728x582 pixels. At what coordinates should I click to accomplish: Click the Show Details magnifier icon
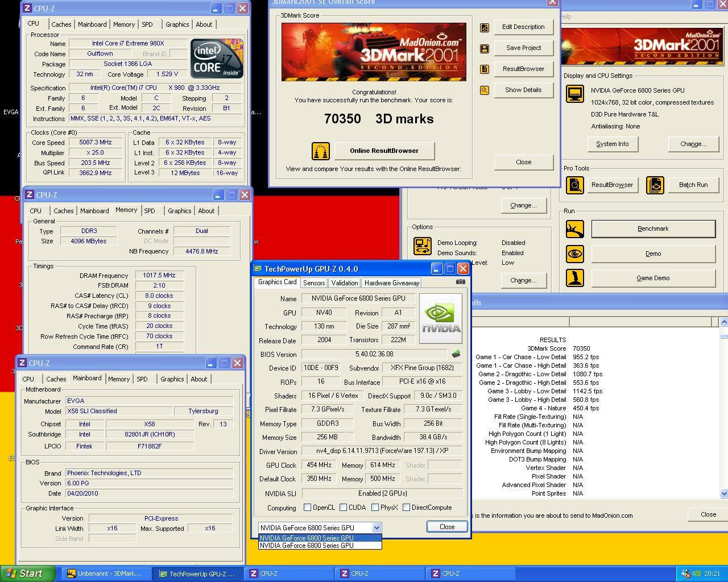click(485, 90)
